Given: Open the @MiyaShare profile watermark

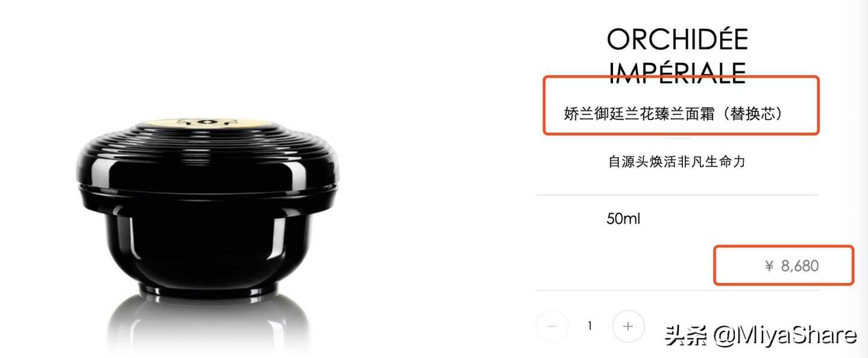Looking at the screenshot, I should 784,335.
